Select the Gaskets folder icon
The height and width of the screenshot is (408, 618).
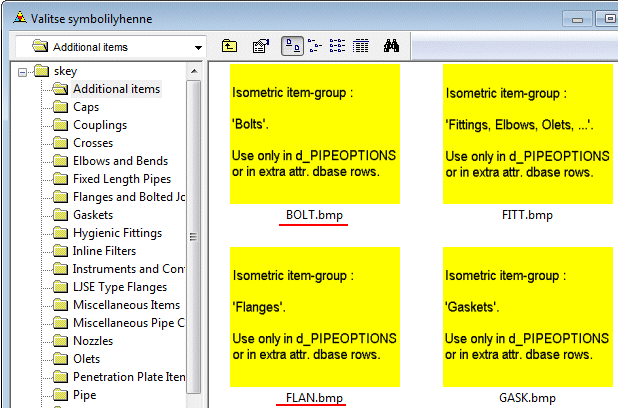pyautogui.click(x=60, y=215)
